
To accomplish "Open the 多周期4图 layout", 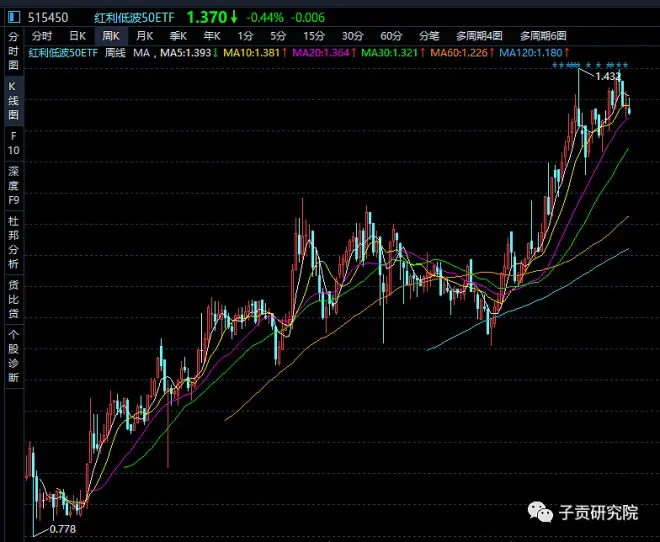I will [x=480, y=35].
